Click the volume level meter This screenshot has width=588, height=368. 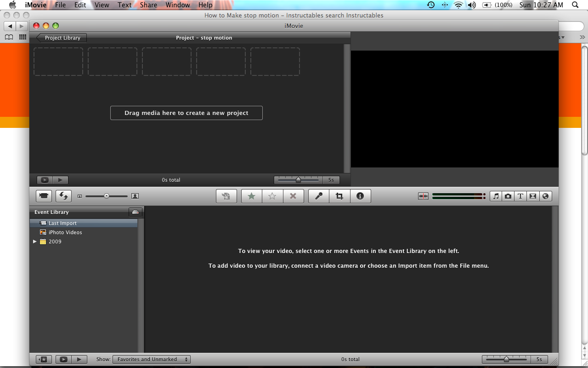click(459, 196)
